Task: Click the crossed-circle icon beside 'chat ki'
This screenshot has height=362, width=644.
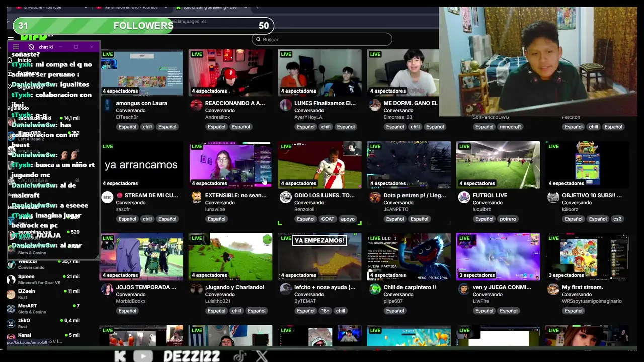Action: [x=31, y=47]
